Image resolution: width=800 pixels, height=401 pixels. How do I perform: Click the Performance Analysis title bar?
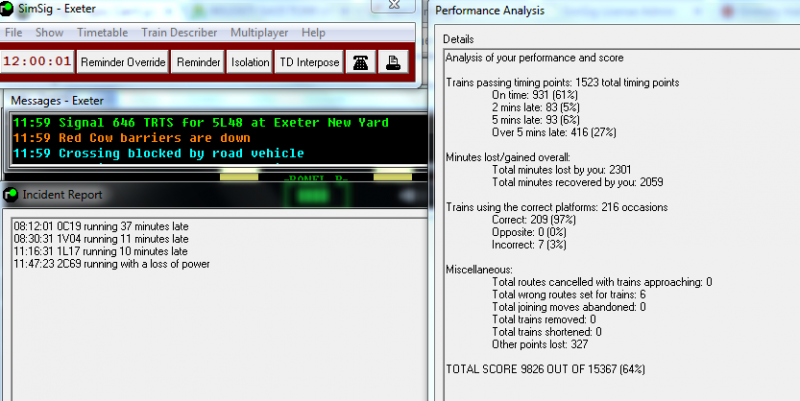point(615,10)
